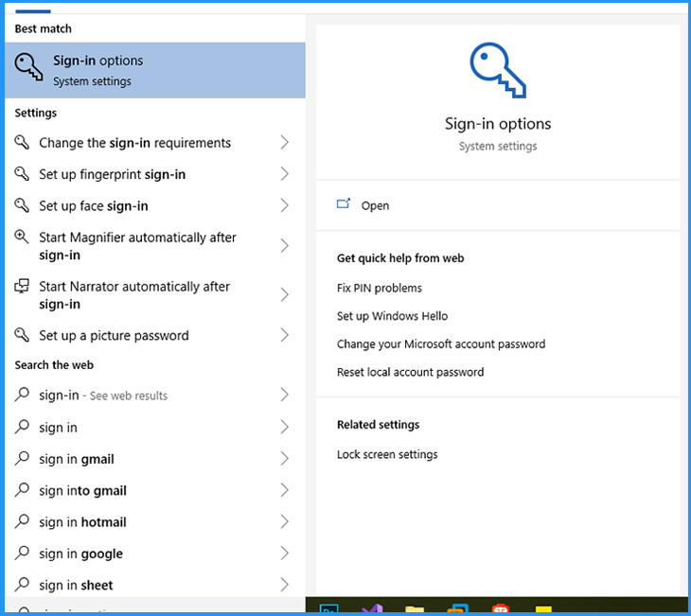Click search icon beside sign in gmail

click(x=22, y=458)
